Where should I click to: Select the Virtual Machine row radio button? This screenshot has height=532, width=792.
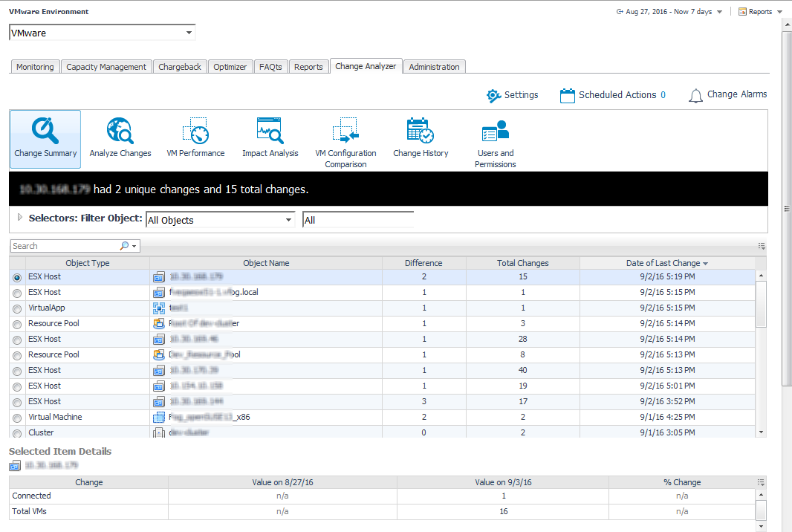[17, 418]
